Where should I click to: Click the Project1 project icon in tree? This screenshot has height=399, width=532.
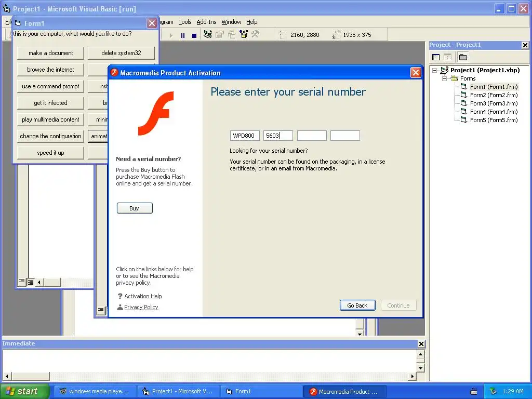(444, 70)
